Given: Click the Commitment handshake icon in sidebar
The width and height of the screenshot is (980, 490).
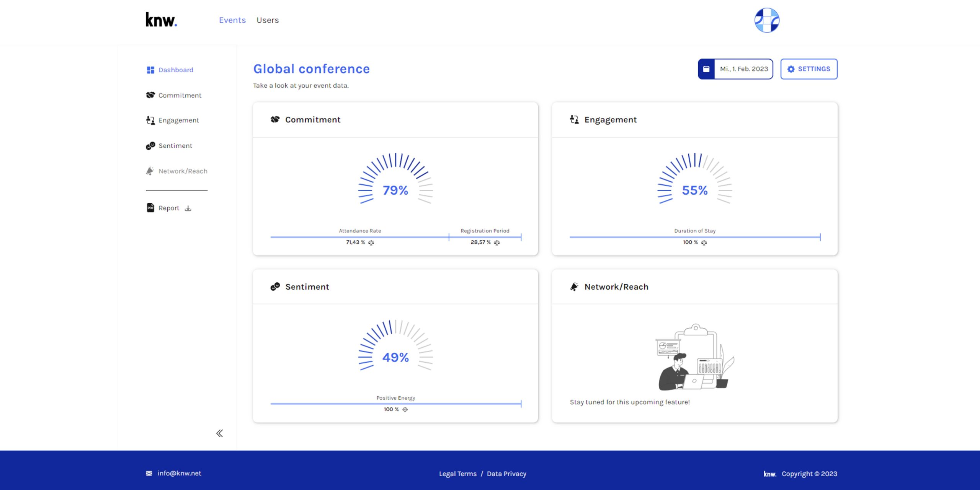Looking at the screenshot, I should click(x=150, y=95).
